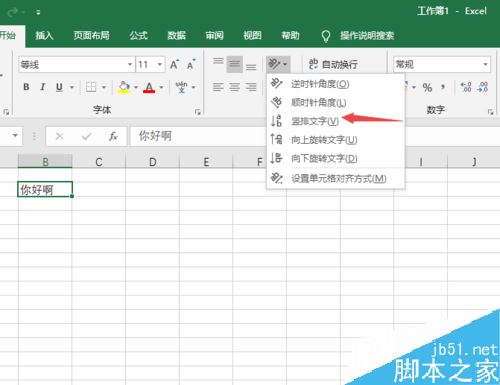This screenshot has height=385, width=500.
Task: Switch to 插入 ribbon tab
Action: [44, 35]
